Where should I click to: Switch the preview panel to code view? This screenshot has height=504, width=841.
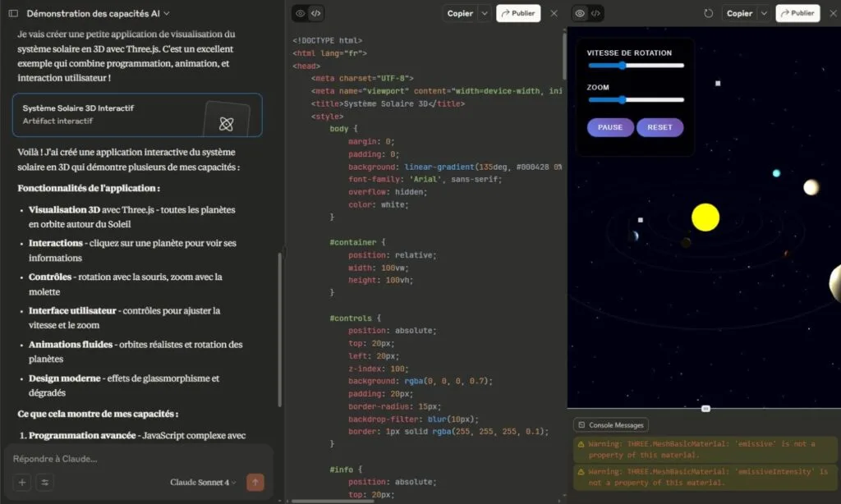click(595, 13)
